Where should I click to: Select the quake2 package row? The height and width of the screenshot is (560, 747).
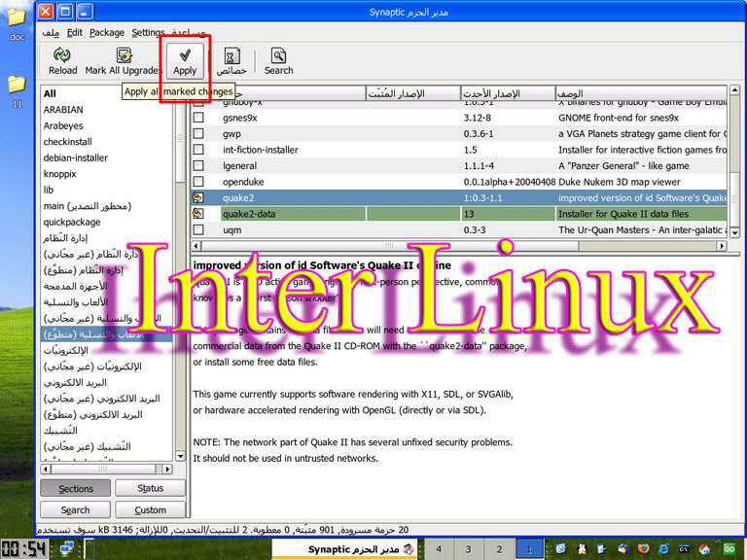[x=459, y=197]
